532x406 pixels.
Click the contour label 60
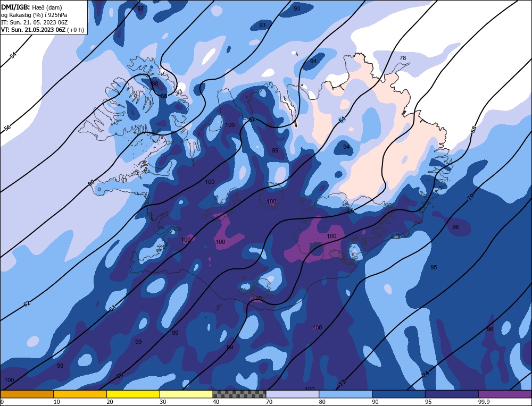coord(91,183)
